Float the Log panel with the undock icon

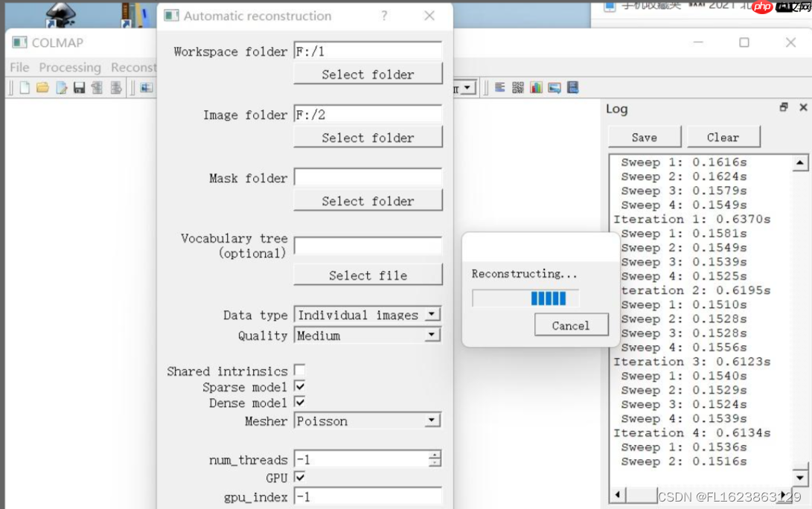[784, 107]
